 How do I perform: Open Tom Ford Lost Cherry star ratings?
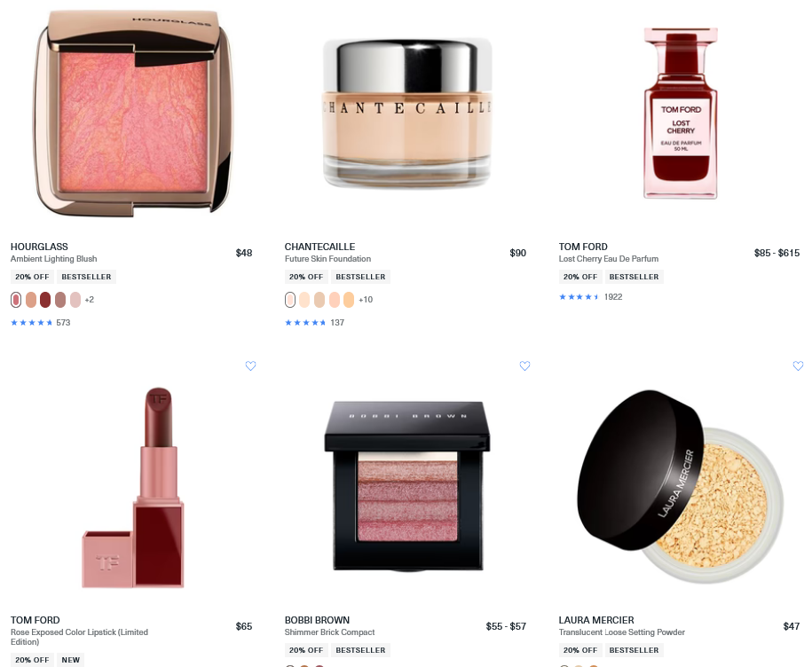590,296
